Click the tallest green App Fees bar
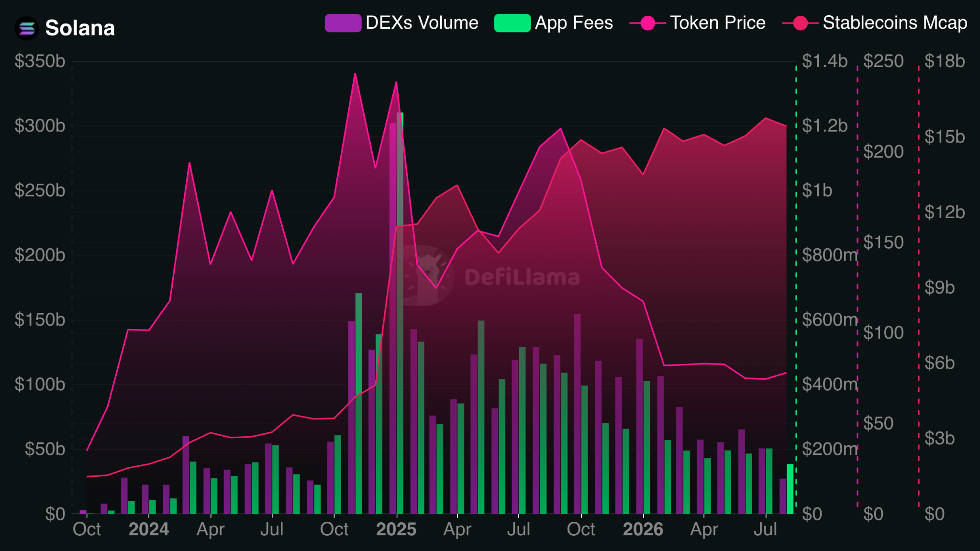Image resolution: width=980 pixels, height=551 pixels. (x=400, y=313)
